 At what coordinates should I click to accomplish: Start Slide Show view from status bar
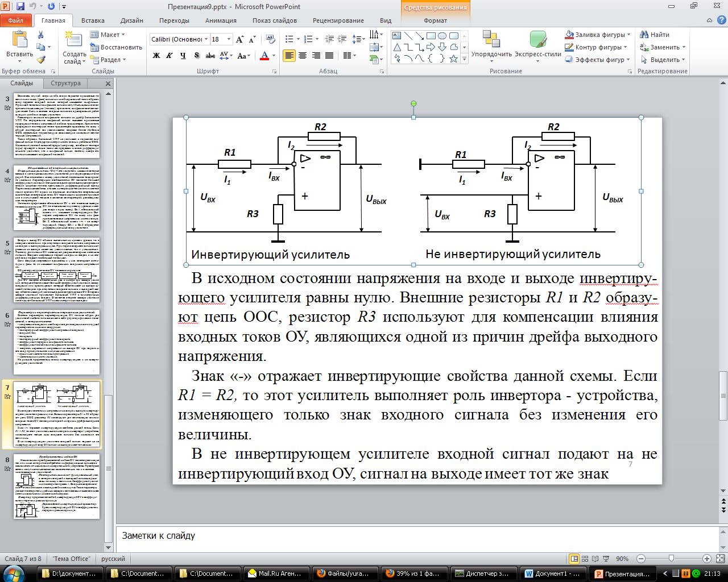click(607, 559)
